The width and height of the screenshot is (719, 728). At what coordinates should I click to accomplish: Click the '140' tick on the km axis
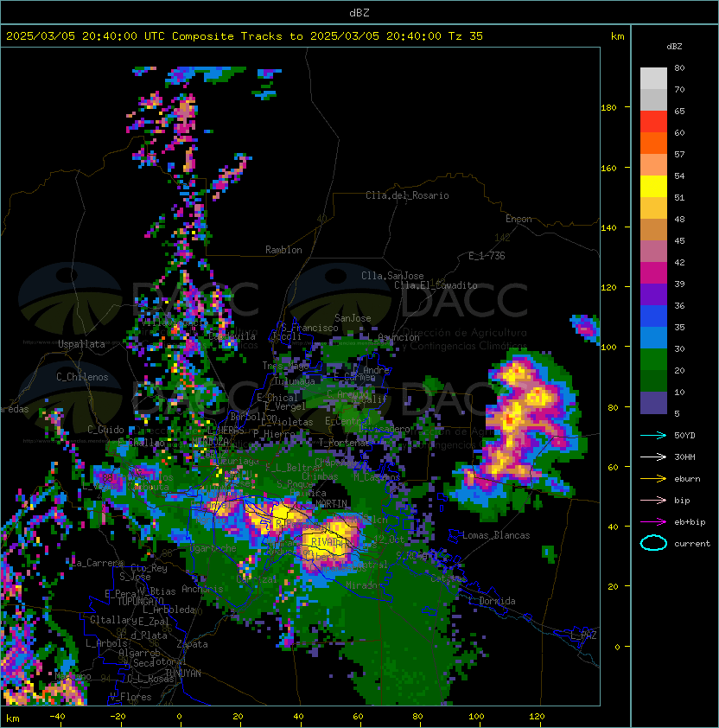(608, 228)
